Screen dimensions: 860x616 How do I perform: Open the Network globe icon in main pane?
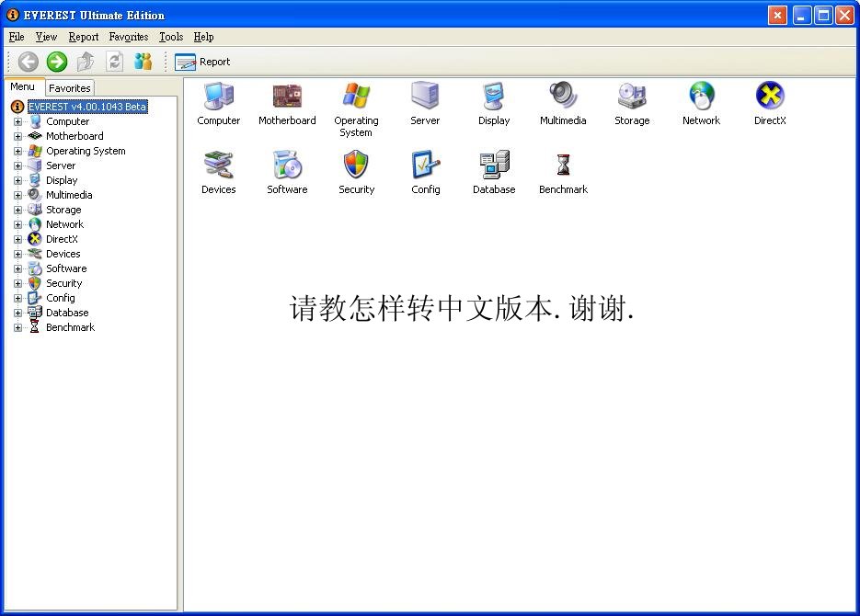tap(702, 96)
